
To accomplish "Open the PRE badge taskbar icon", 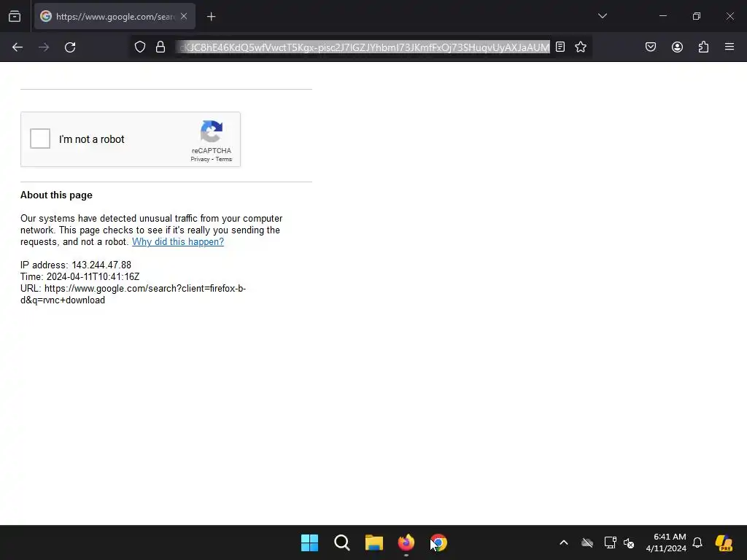I will click(x=724, y=542).
